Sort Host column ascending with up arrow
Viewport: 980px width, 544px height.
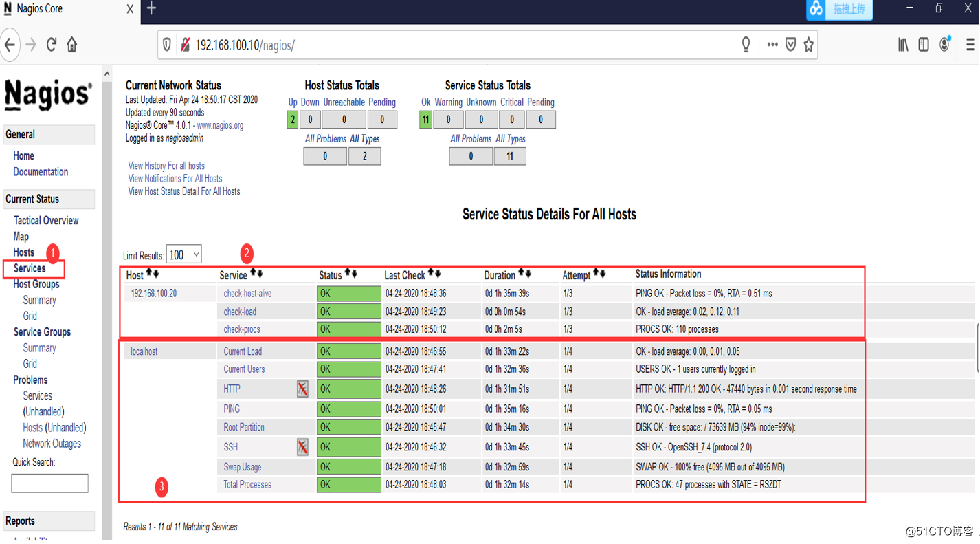click(x=149, y=274)
